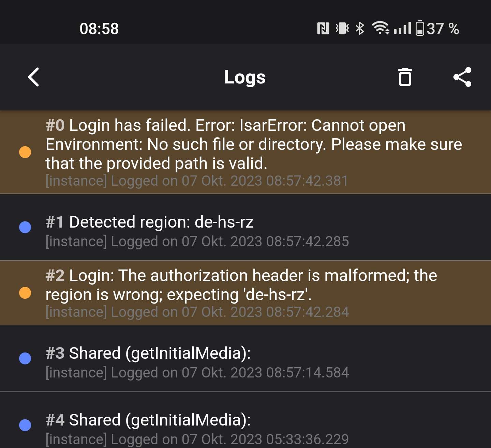Delete logs with the trash icon
Image resolution: width=491 pixels, height=448 pixels.
tap(405, 77)
